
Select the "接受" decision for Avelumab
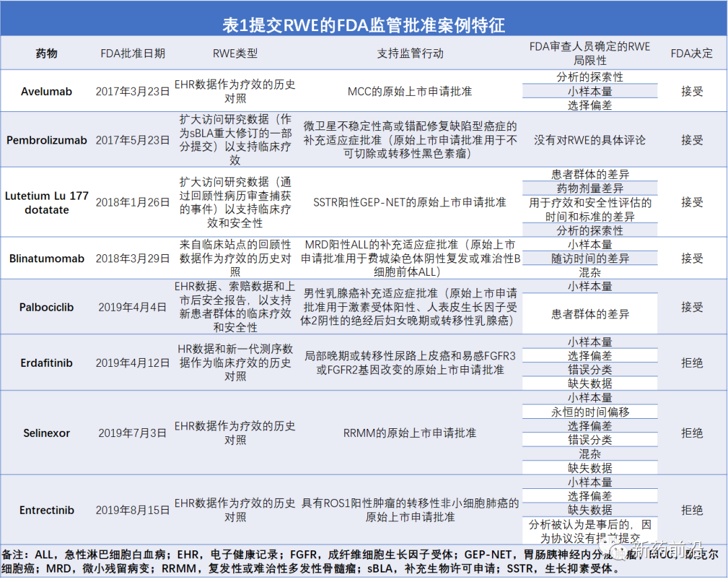692,92
